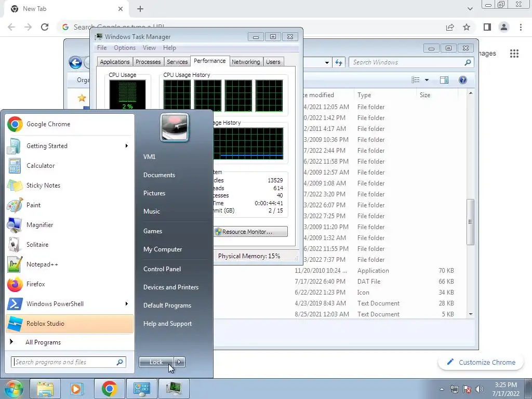The height and width of the screenshot is (399, 532).
Task: Open Action Center flag tray icon
Action: pyautogui.click(x=467, y=389)
